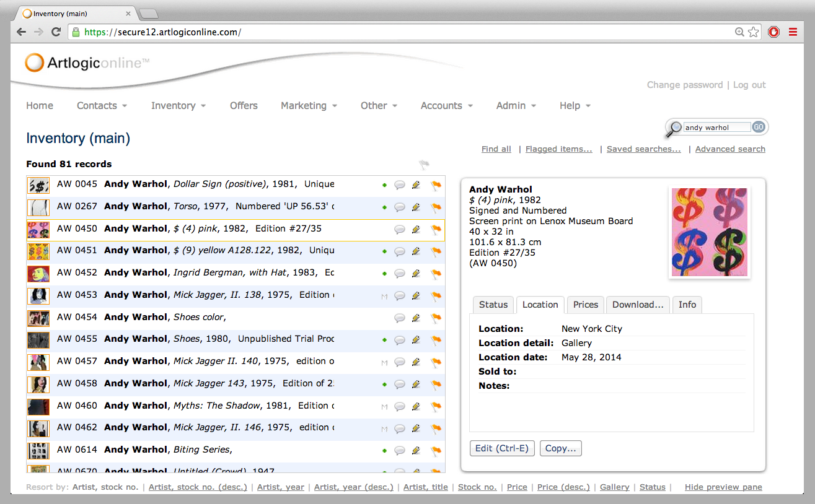Viewport: 815px width, 504px height.
Task: Click Hide preview pane link
Action: 723,487
